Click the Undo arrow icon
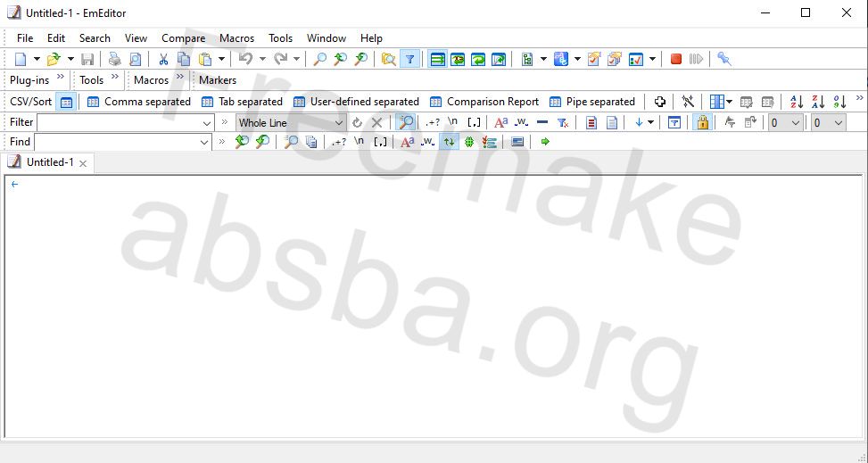 tap(246, 59)
